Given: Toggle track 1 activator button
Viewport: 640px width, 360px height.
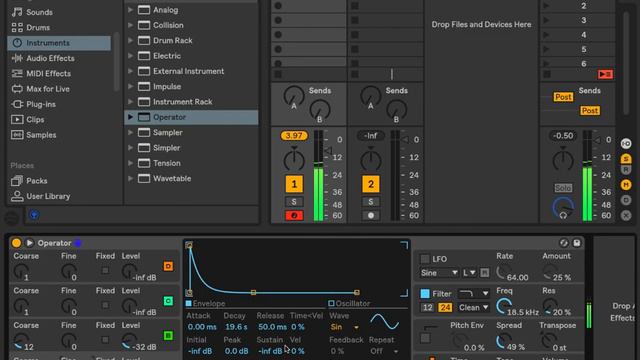Looking at the screenshot, I should [294, 184].
